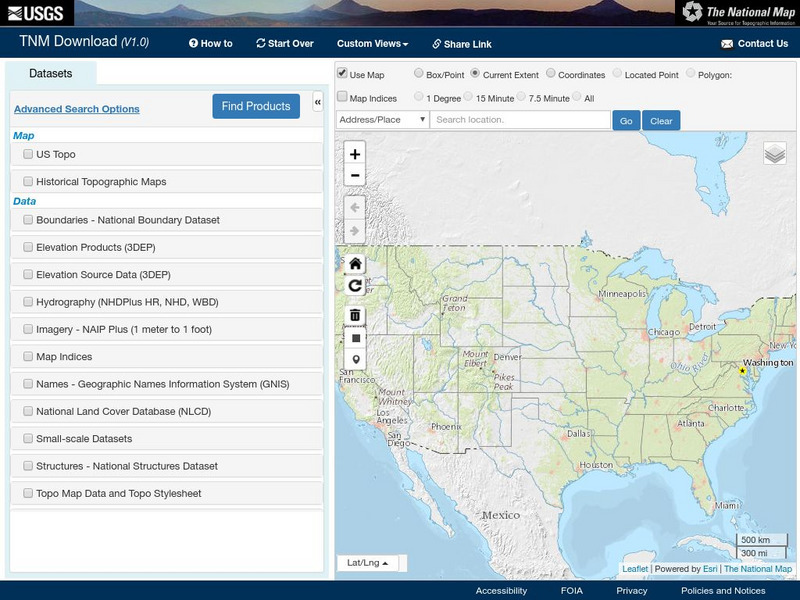Select the Box/Point radio option
The height and width of the screenshot is (600, 800).
(418, 74)
